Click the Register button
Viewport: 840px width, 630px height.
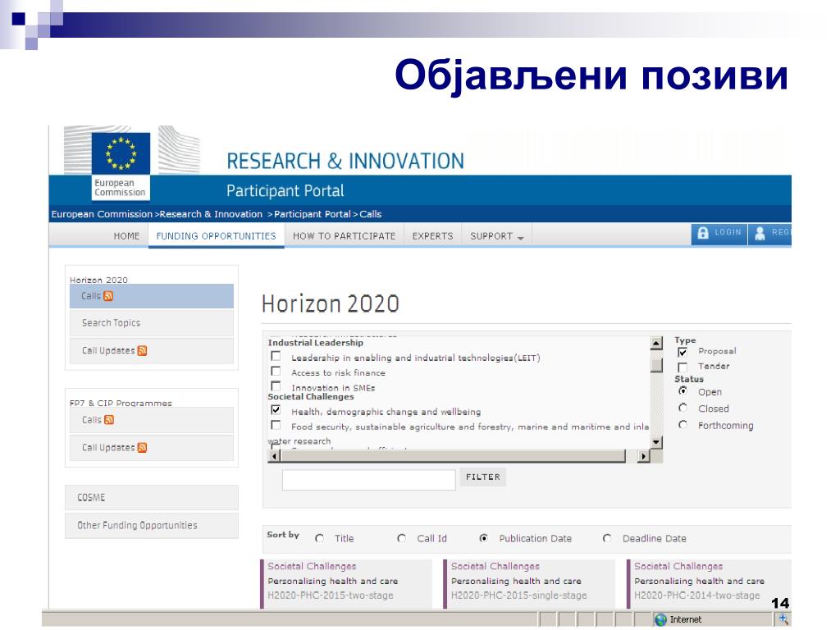769,233
